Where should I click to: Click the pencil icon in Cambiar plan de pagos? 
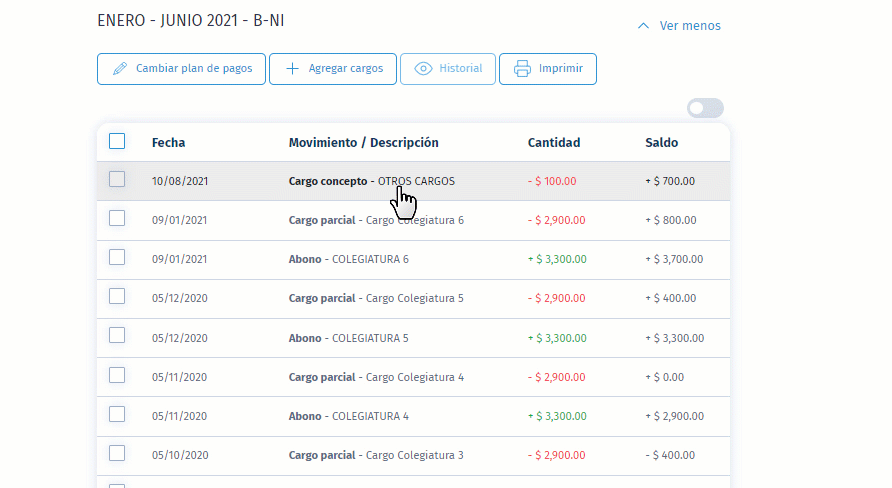119,69
